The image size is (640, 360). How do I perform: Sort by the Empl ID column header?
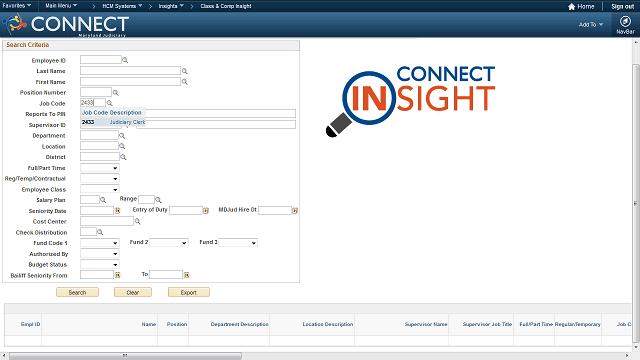(31, 324)
